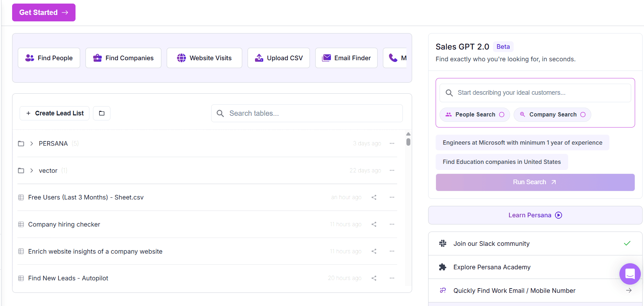Choose Engineers at Microsoft example prompt

(523, 142)
